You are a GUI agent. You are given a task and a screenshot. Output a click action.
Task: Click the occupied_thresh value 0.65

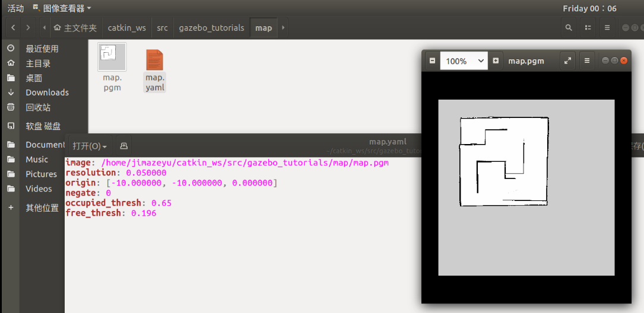point(161,203)
